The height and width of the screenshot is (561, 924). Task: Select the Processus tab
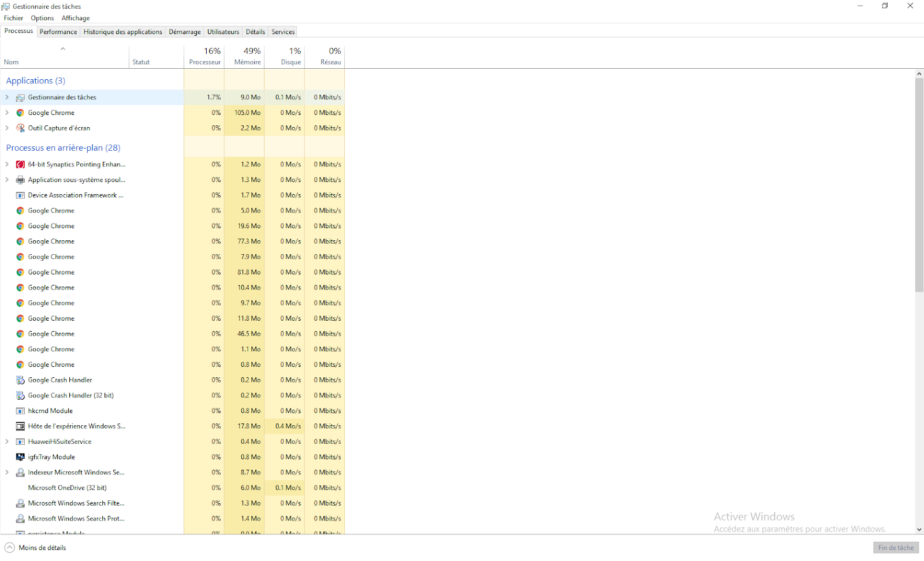[x=19, y=31]
